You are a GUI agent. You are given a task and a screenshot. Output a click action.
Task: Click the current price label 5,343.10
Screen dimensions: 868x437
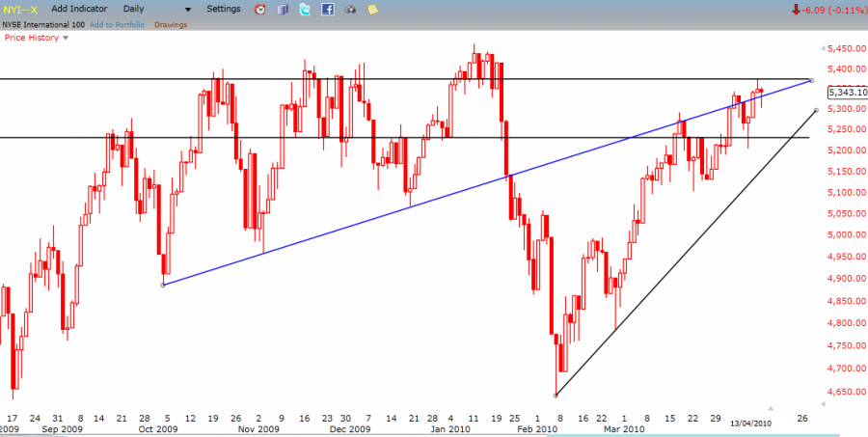pos(847,93)
